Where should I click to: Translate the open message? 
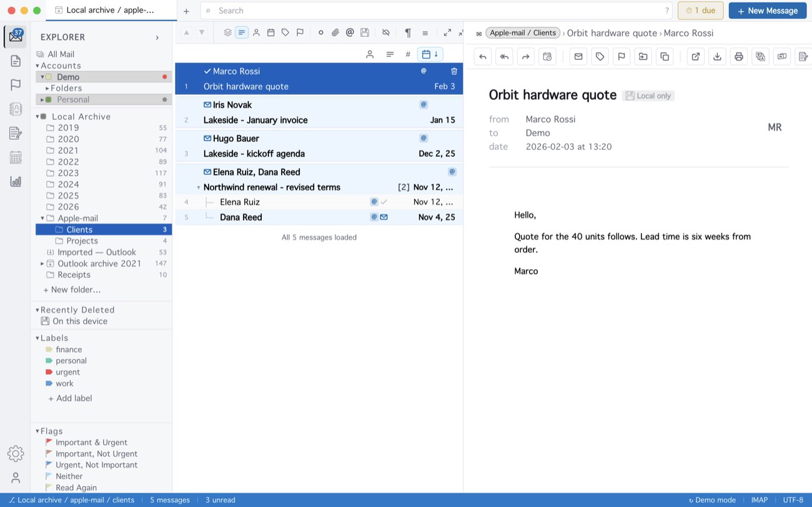(760, 57)
